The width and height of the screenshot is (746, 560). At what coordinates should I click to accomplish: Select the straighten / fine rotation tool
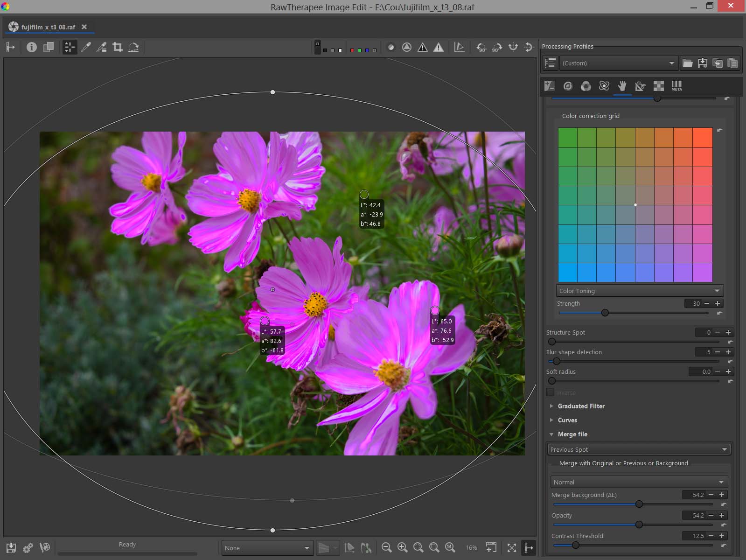[133, 47]
